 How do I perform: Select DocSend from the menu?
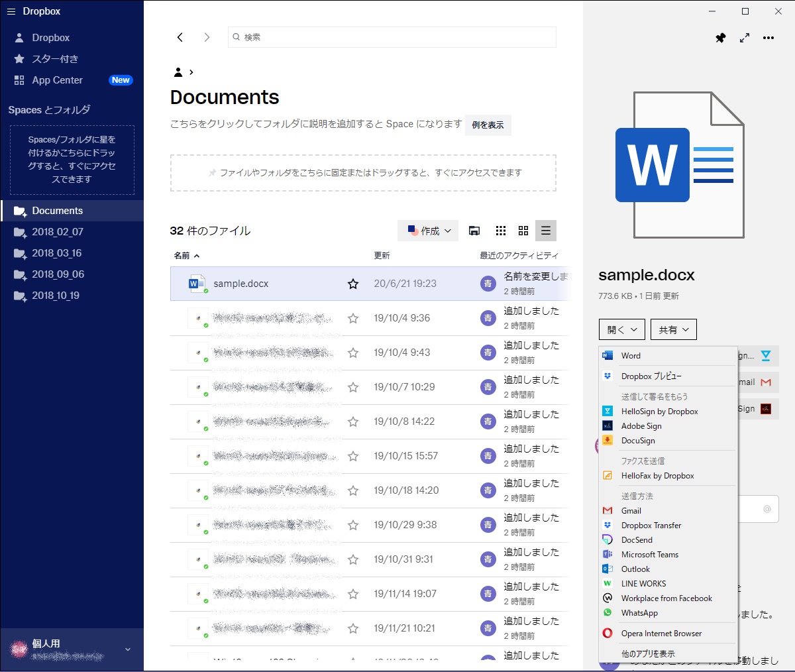pyautogui.click(x=668, y=540)
